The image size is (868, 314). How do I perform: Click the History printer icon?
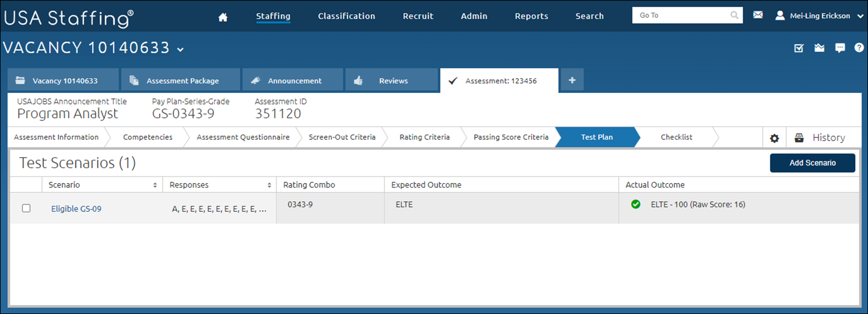[x=799, y=138]
